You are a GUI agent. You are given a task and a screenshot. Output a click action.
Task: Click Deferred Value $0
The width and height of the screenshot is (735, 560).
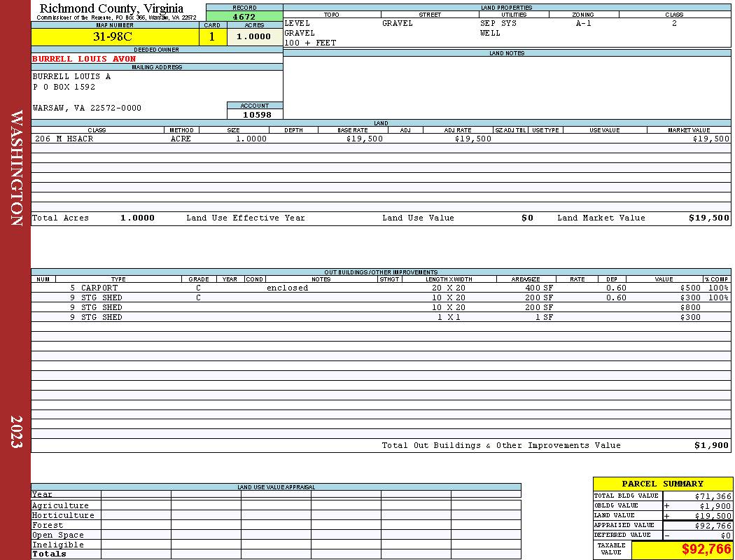(726, 535)
